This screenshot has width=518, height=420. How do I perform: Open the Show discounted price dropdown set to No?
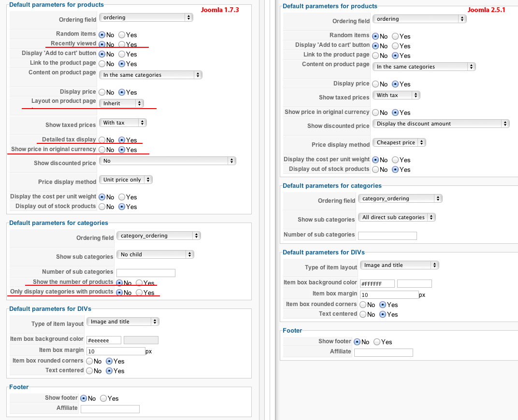167,161
